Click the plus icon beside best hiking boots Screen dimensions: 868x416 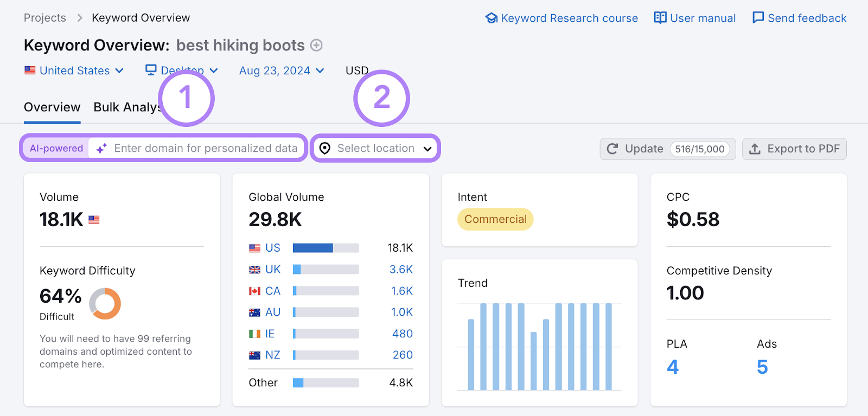pos(316,46)
